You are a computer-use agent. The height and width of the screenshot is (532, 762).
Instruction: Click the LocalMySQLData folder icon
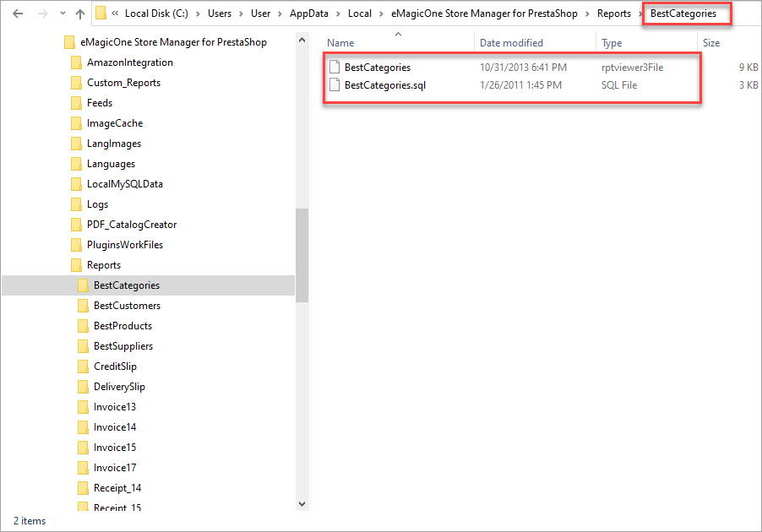pos(76,184)
